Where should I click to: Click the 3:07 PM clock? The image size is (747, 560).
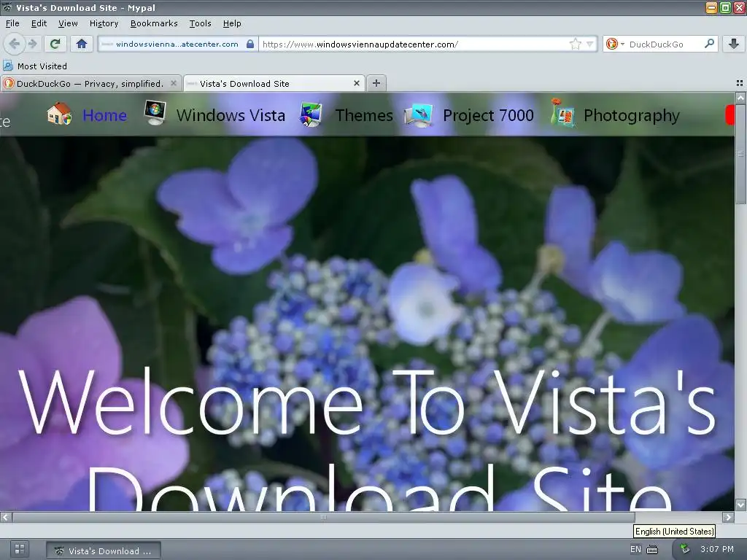(717, 549)
